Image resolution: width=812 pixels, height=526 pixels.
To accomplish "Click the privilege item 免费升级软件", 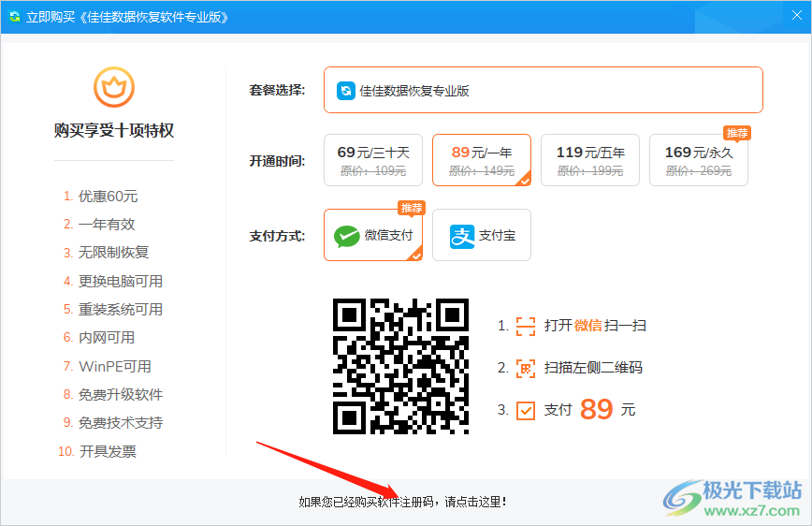I will [113, 394].
